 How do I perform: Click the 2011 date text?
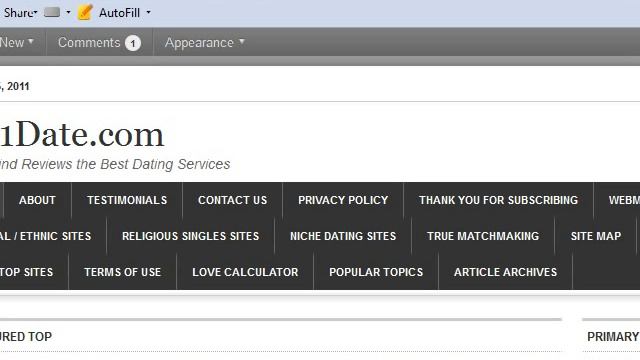(x=15, y=87)
